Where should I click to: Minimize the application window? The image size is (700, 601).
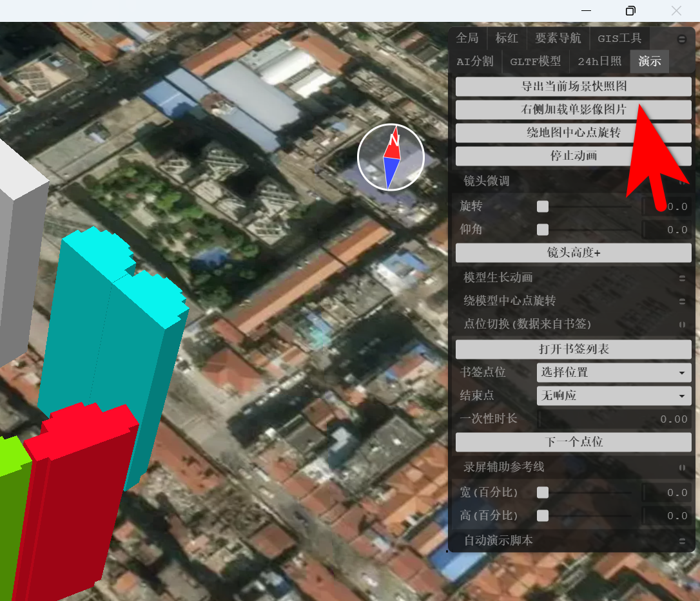[x=586, y=11]
